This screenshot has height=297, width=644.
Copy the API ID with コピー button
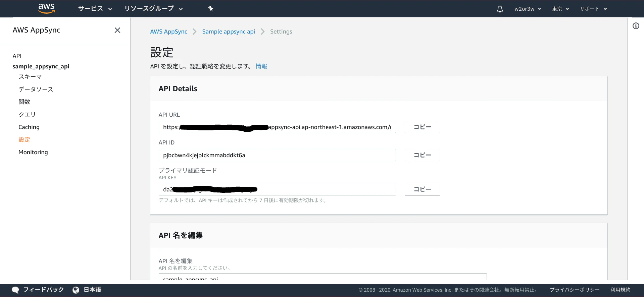tap(422, 155)
